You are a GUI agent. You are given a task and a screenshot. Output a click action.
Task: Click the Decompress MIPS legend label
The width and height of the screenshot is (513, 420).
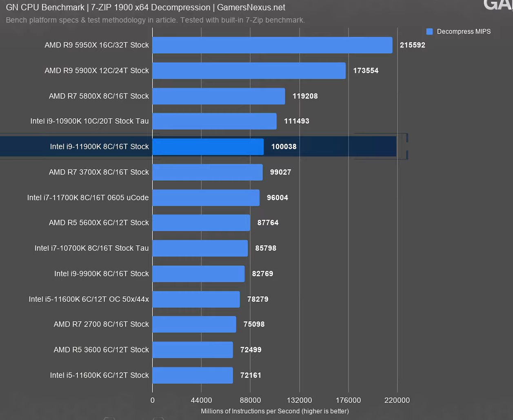click(x=464, y=31)
